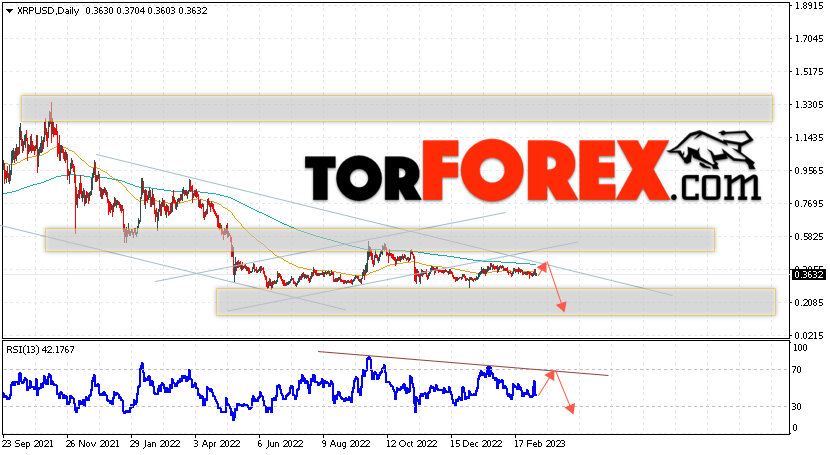The image size is (830, 455).
Task: Click the 1.8915 price axis label
Action: coord(809,6)
